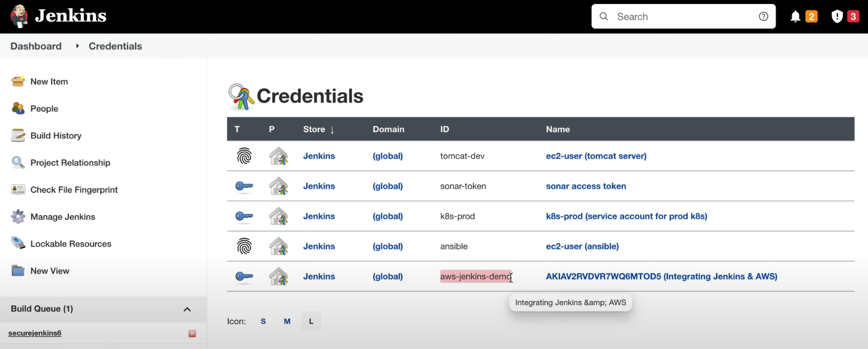
Task: Click the New View folder icon
Action: click(x=18, y=271)
